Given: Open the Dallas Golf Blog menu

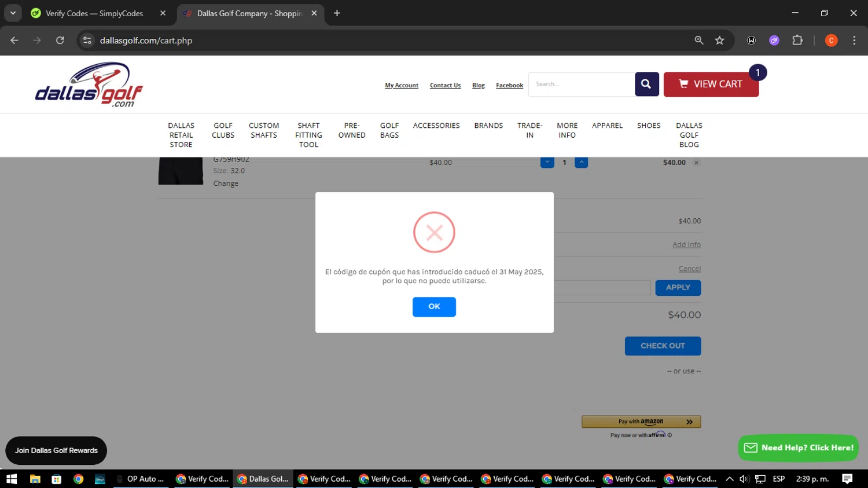Looking at the screenshot, I should pos(689,135).
